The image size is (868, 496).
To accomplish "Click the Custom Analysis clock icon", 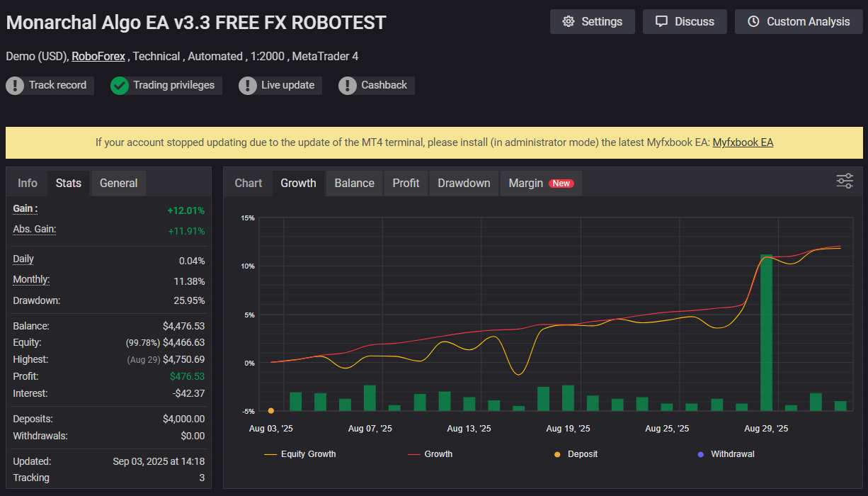I will tap(753, 21).
